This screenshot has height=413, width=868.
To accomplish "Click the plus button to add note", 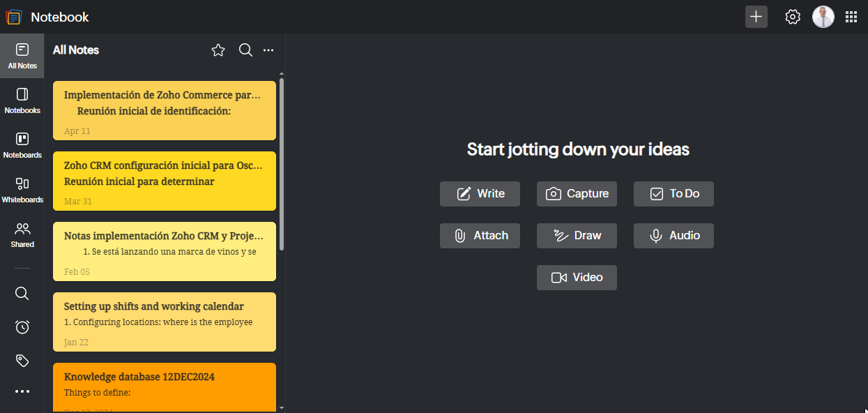I will pyautogui.click(x=756, y=17).
